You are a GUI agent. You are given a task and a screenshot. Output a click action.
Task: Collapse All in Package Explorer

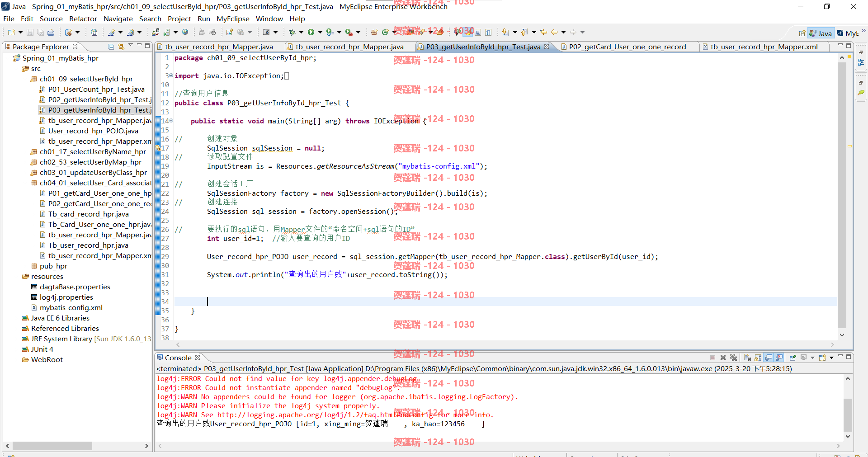111,47
